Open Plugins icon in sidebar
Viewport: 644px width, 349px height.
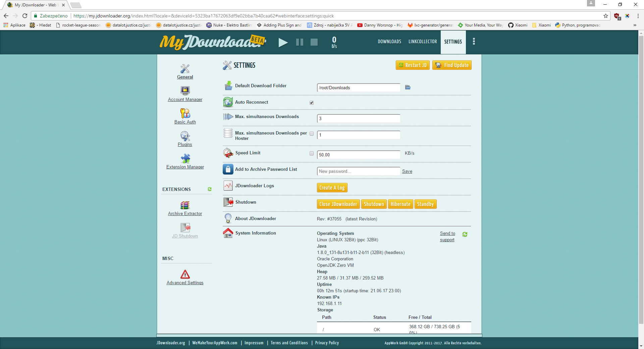point(185,136)
